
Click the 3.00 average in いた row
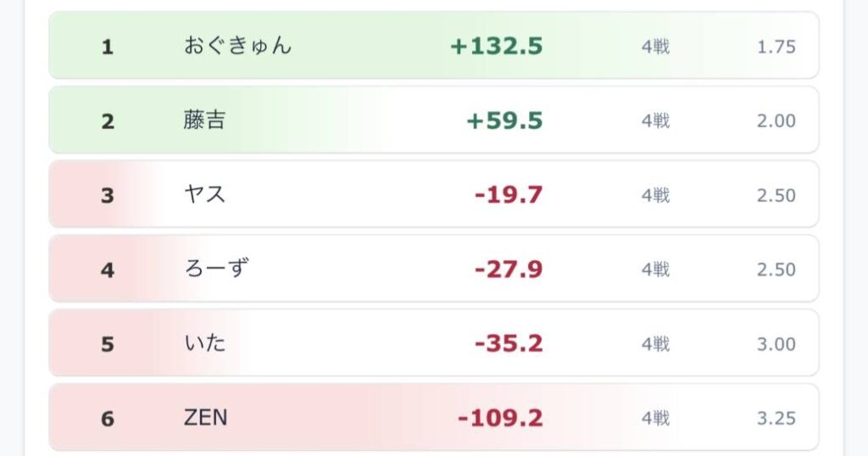click(776, 343)
